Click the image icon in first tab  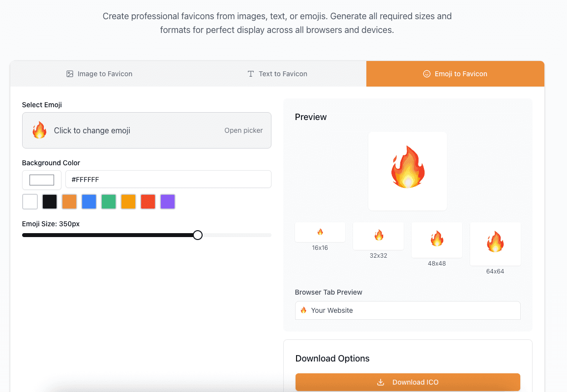point(70,74)
